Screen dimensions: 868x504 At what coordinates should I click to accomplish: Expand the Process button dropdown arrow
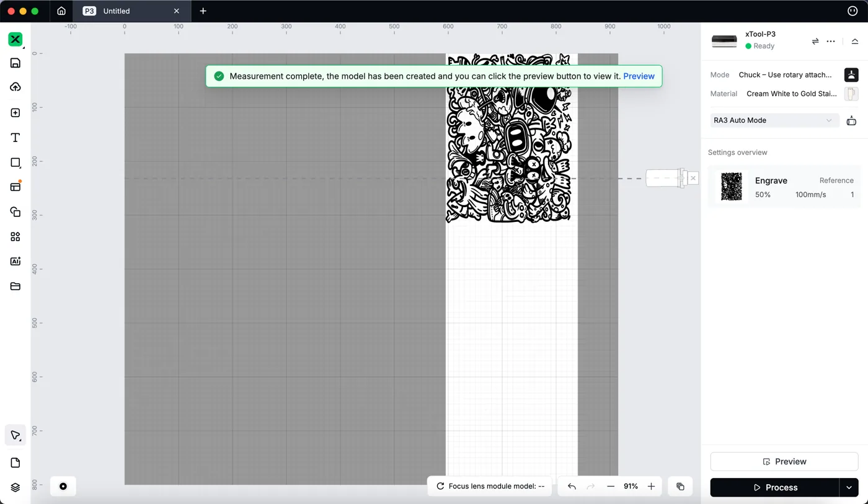point(849,487)
